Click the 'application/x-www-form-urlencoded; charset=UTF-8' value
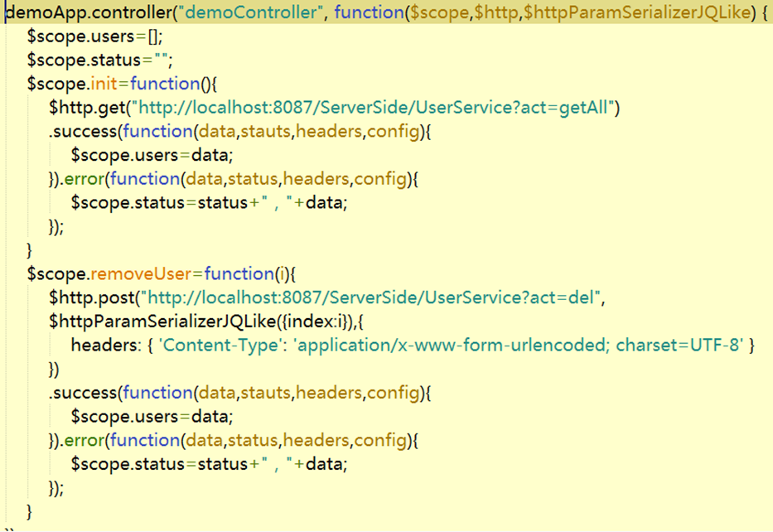 (518, 345)
